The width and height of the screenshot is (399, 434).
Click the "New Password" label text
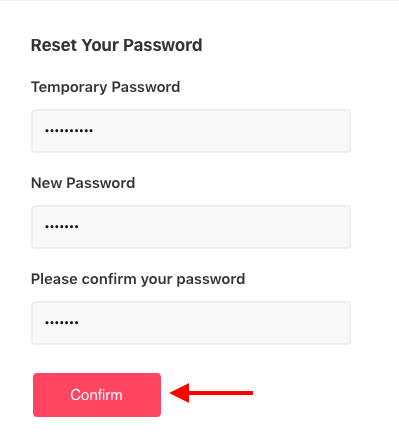pos(83,183)
